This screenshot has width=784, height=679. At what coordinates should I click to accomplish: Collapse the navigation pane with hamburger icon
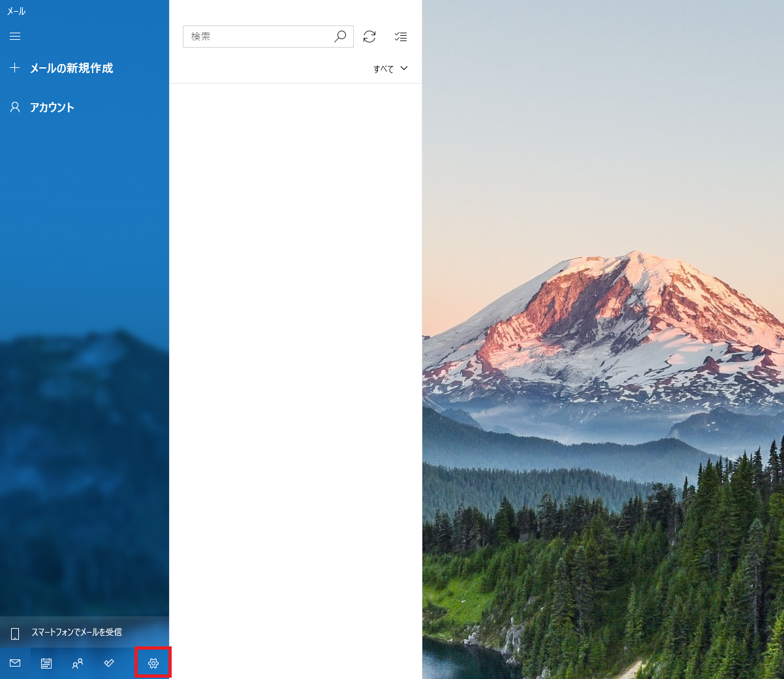(15, 37)
